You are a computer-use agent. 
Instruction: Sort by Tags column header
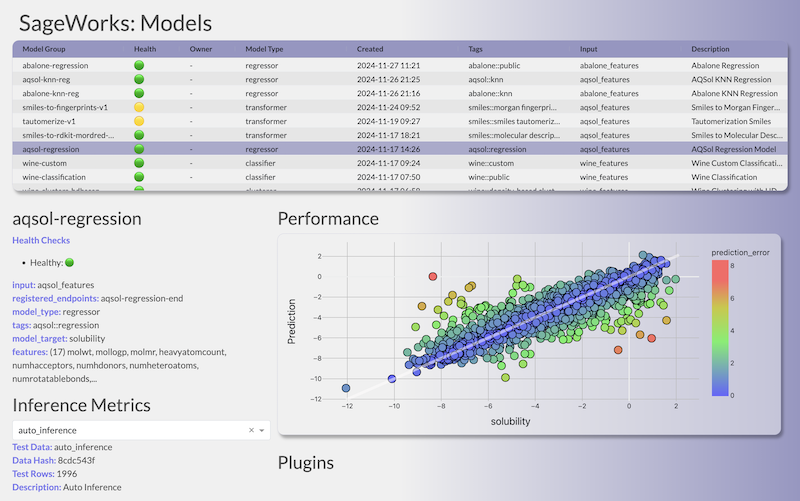pyautogui.click(x=476, y=49)
